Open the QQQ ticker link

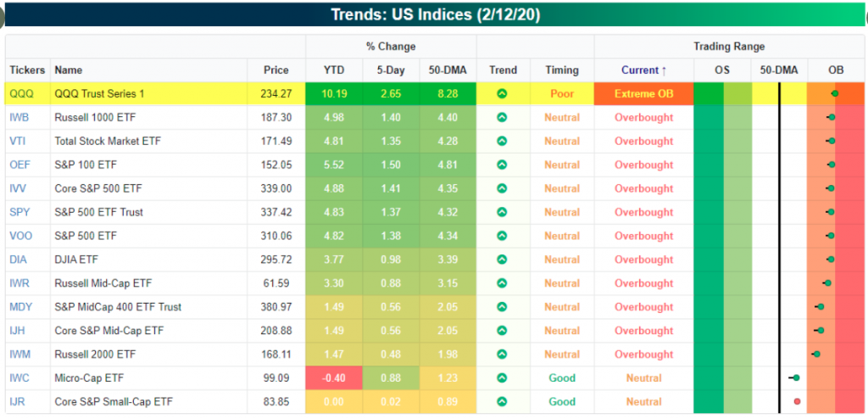point(21,94)
